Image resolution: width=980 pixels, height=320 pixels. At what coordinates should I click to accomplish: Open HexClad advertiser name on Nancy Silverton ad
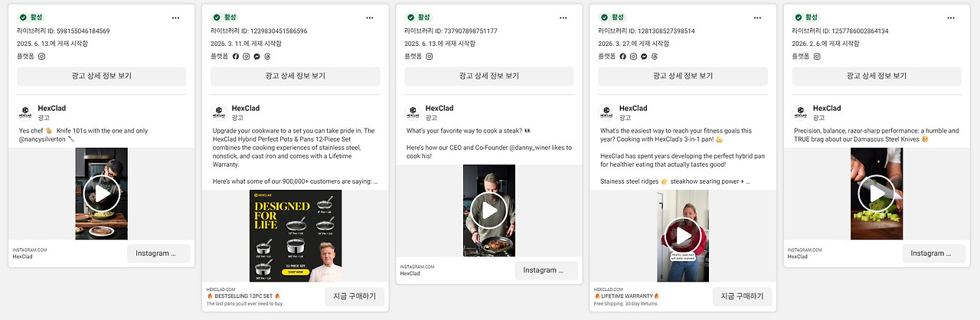[52, 109]
